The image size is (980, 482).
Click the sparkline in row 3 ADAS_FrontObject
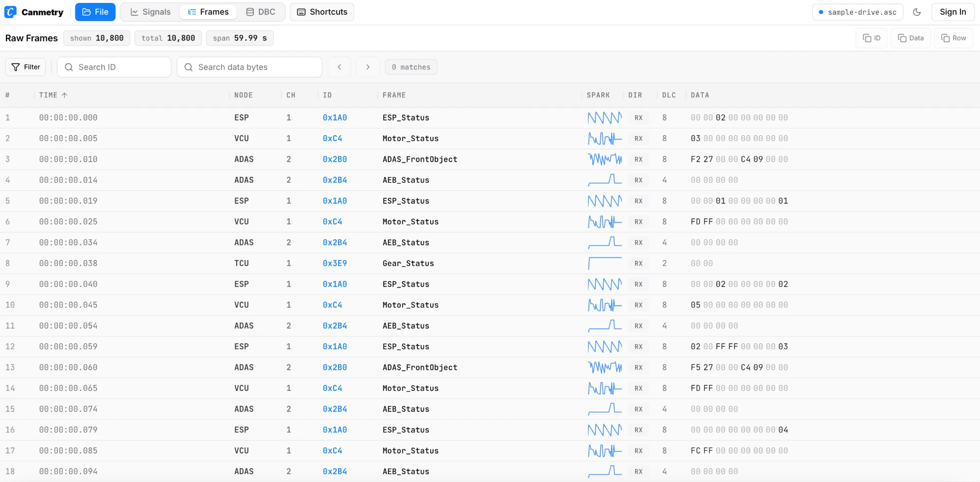pos(605,159)
